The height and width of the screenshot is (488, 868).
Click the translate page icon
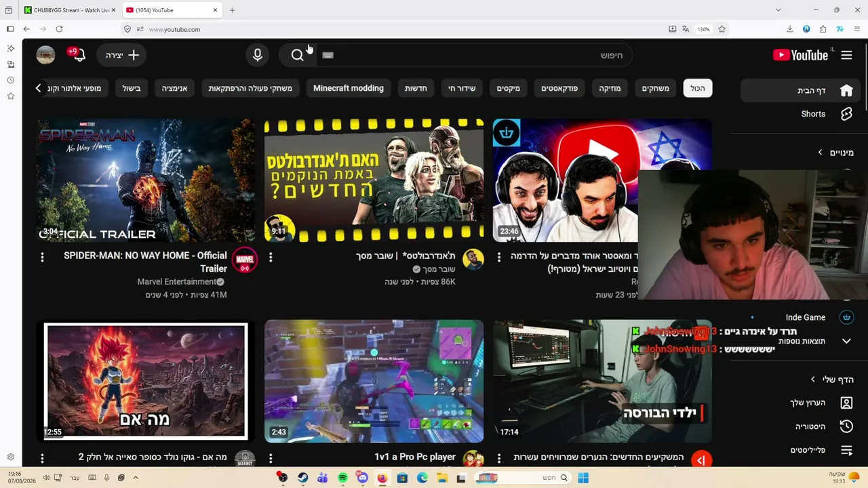pyautogui.click(x=686, y=29)
